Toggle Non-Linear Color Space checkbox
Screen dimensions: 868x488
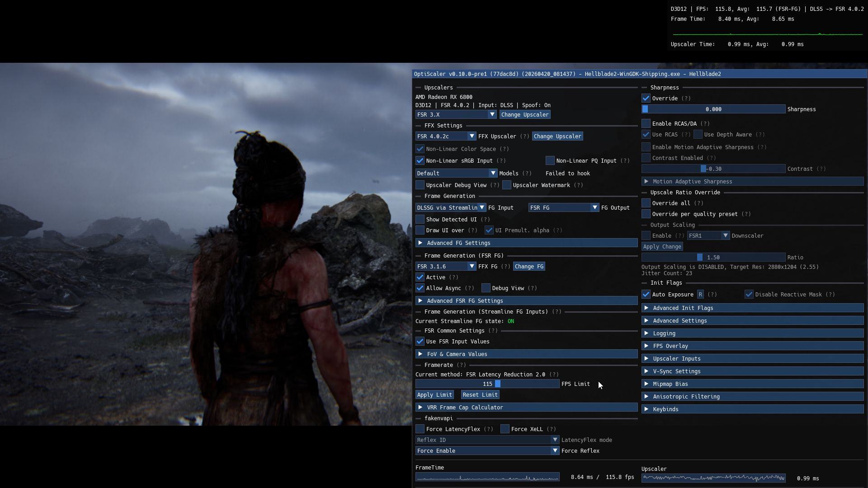pos(420,149)
